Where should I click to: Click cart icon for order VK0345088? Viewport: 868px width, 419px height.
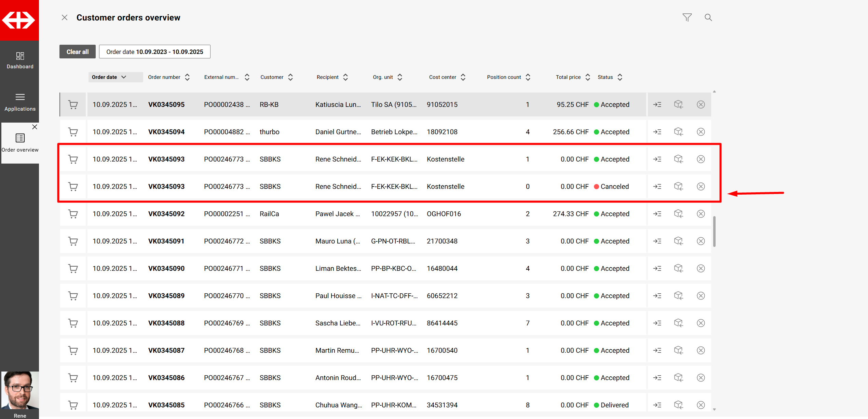(73, 323)
